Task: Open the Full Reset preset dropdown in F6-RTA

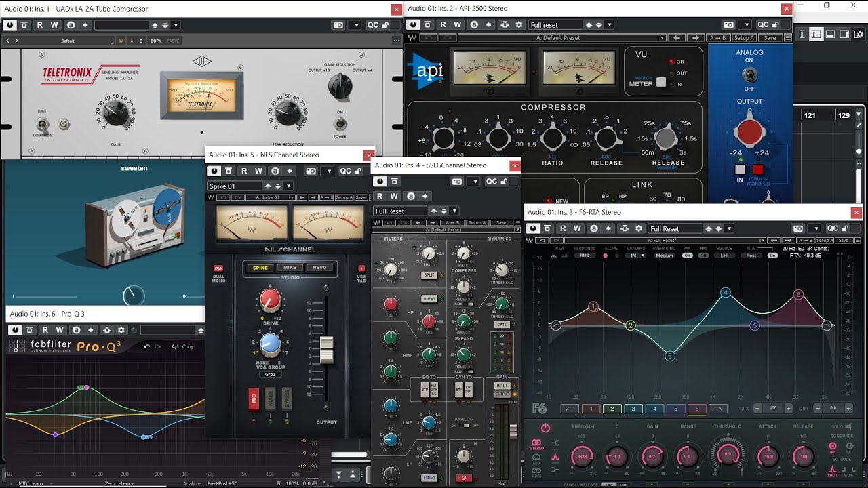Action: 730,228
